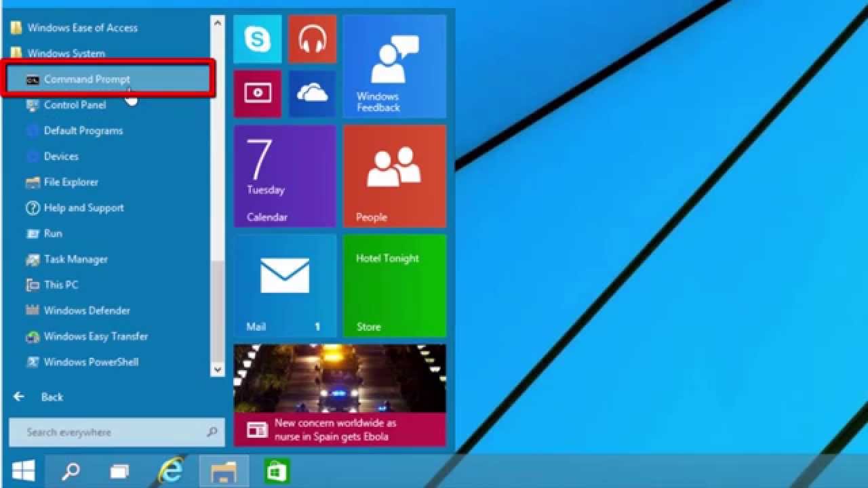Select the Command Prompt label
Screen dimensions: 868x488
pyautogui.click(x=87, y=79)
